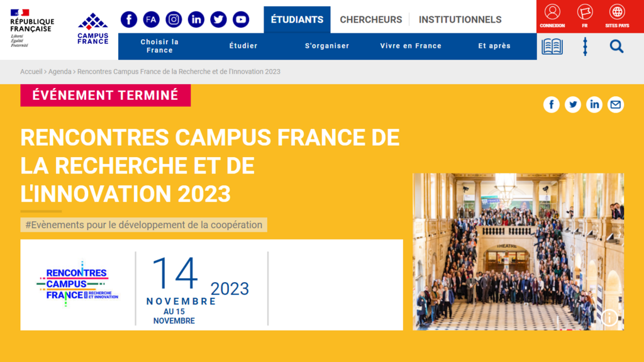Share event on LinkedIn

pyautogui.click(x=594, y=105)
